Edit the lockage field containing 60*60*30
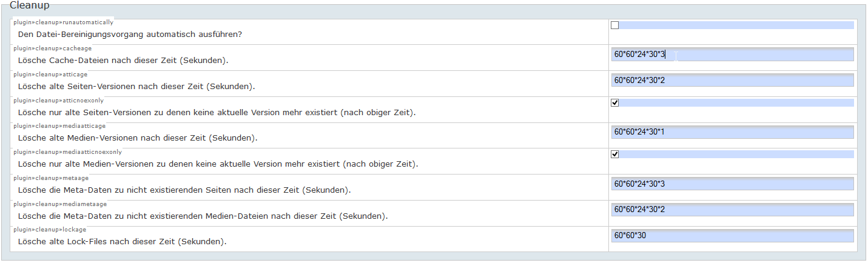Viewport: 868px width, 263px height. point(732,235)
